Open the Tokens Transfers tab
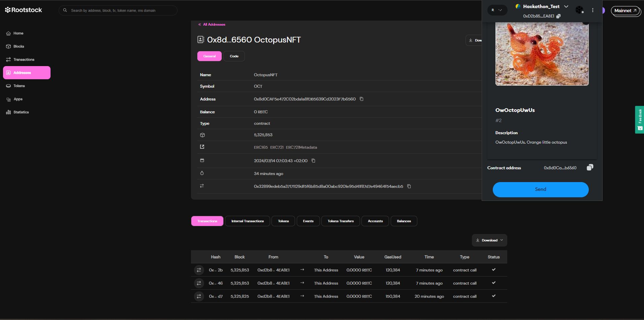Screen dimensions: 644x320 click(341, 221)
